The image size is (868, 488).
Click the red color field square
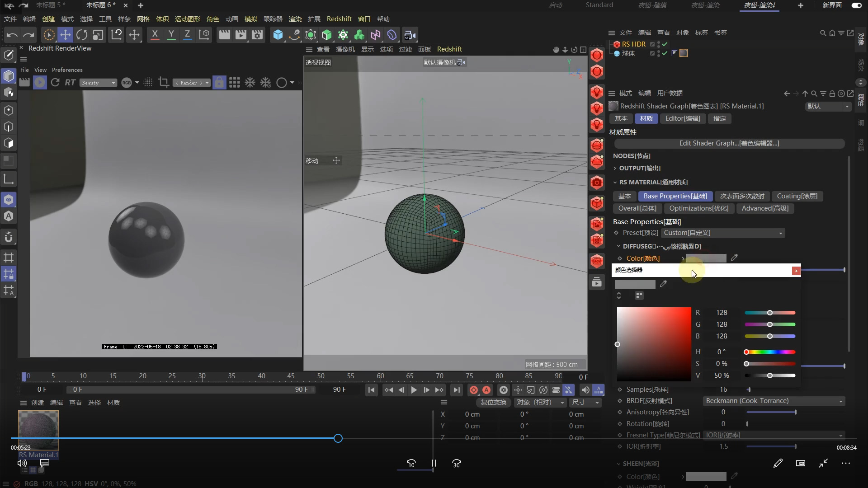tap(654, 344)
